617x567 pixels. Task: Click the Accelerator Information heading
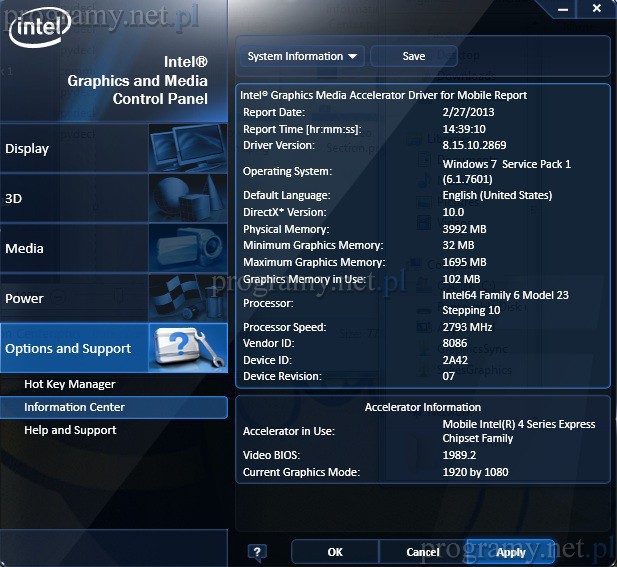coord(422,407)
